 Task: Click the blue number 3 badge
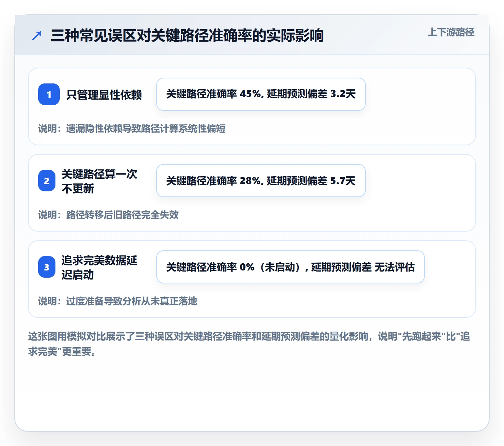point(47,267)
